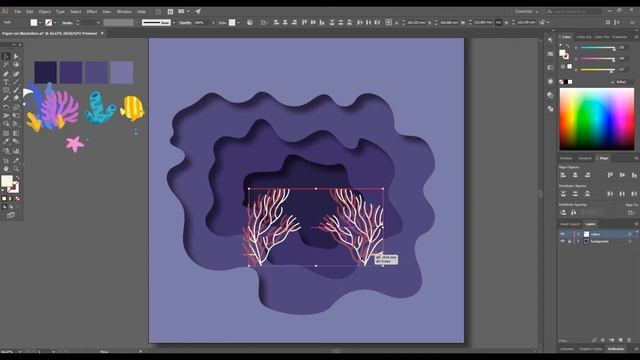Open the Object menu
Viewport: 640px width, 360px height.
click(x=44, y=11)
